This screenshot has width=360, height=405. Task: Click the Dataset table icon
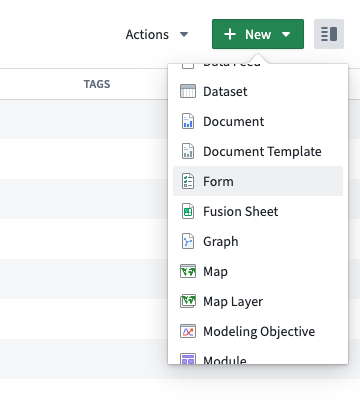[188, 91]
